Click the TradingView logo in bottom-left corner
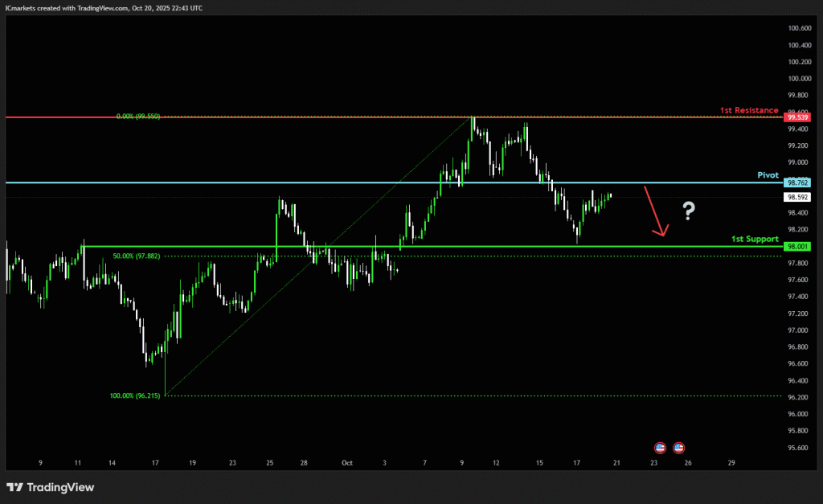 tap(50, 487)
